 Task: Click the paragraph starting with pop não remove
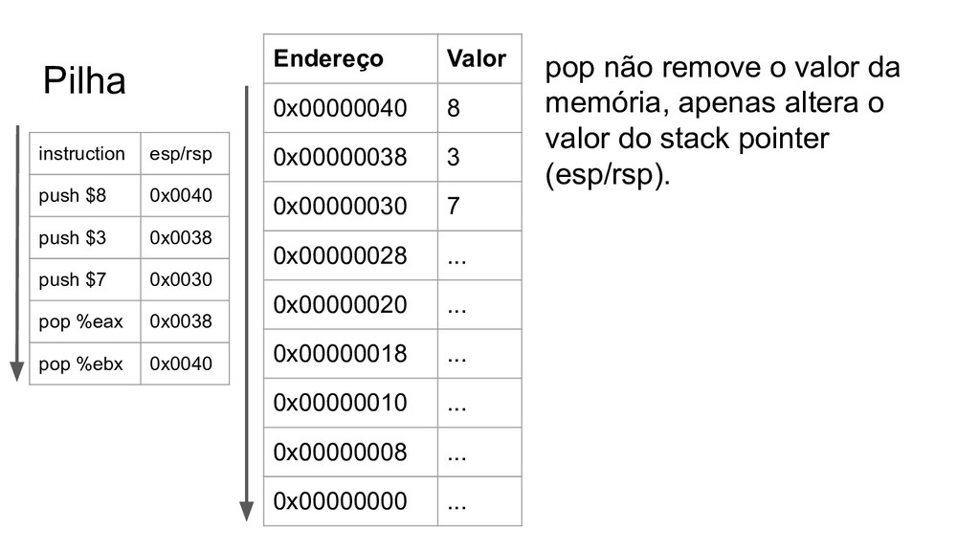tap(722, 121)
